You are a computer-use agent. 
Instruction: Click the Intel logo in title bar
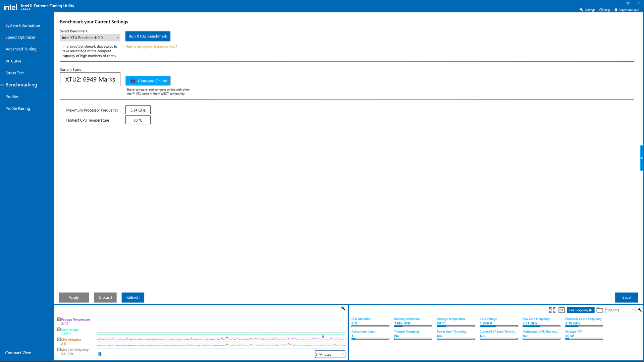10,7
